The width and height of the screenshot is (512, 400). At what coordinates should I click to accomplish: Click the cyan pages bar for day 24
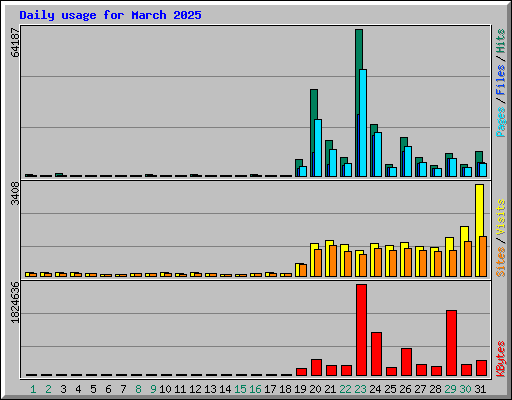click(x=378, y=154)
